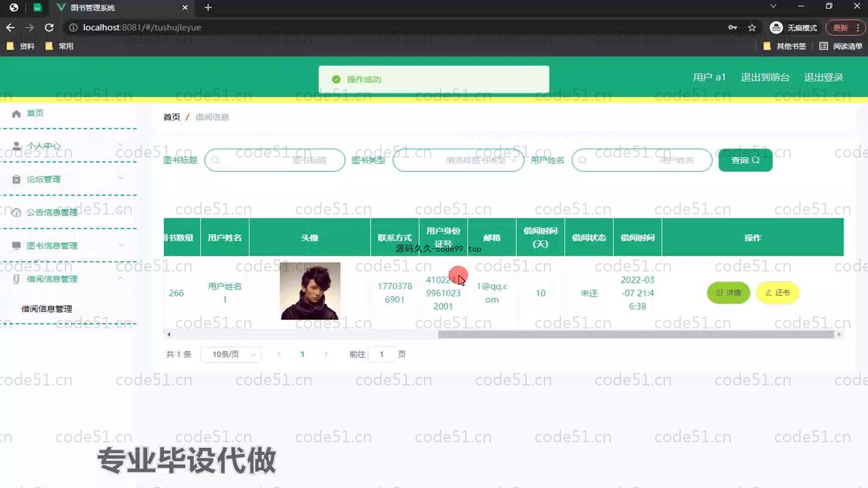The width and height of the screenshot is (868, 488).
Task: Click the 未还 status cell
Action: [589, 293]
